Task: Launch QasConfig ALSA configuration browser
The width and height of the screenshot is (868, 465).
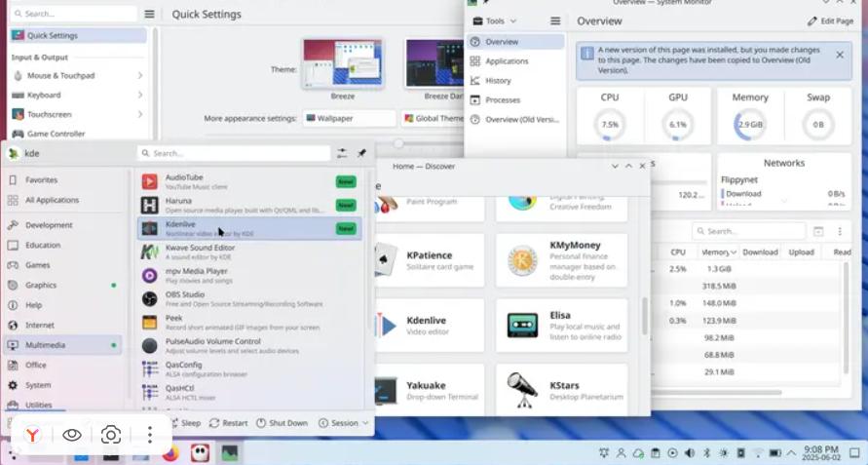Action: click(249, 369)
